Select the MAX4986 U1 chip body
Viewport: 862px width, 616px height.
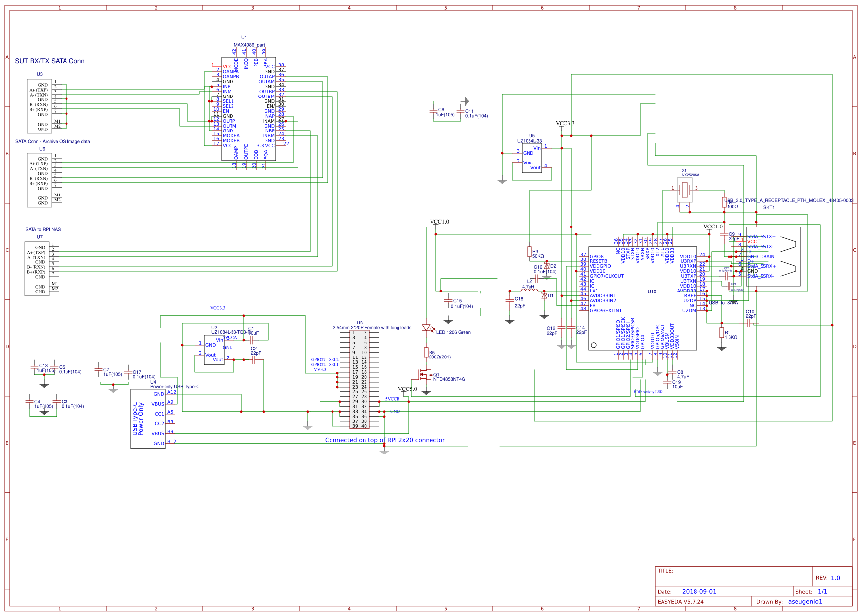[249, 109]
